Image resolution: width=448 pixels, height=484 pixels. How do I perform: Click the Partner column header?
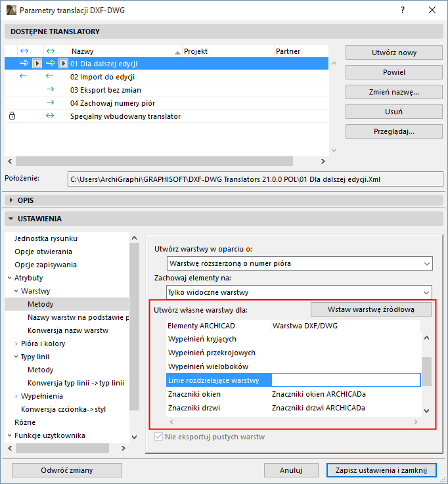click(x=302, y=51)
